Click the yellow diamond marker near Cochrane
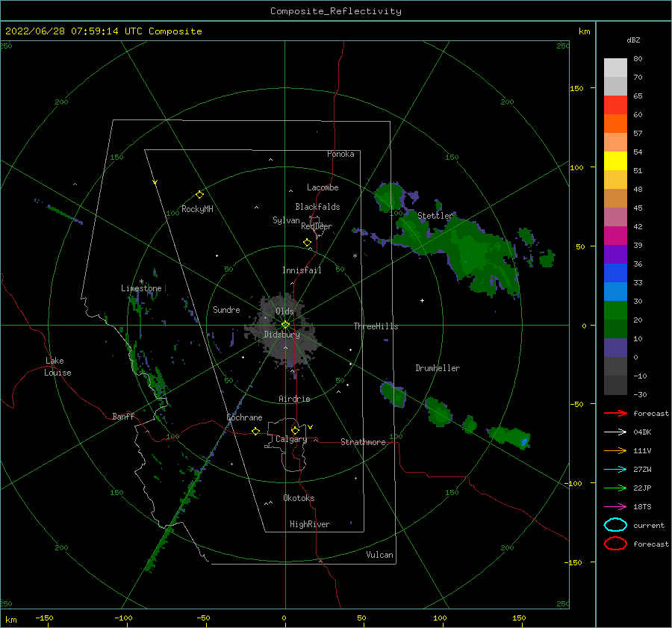672x628 pixels. click(x=255, y=431)
